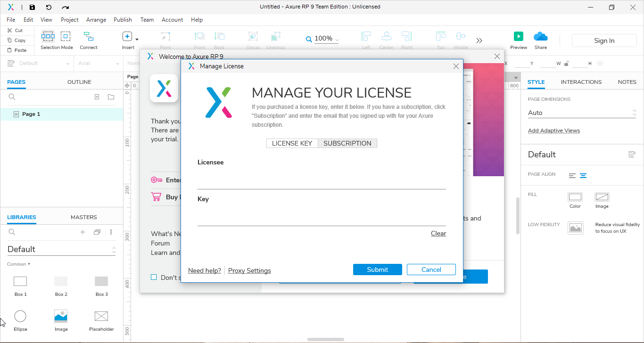The height and width of the screenshot is (343, 644).
Task: Click the align Top icon
Action: (441, 36)
